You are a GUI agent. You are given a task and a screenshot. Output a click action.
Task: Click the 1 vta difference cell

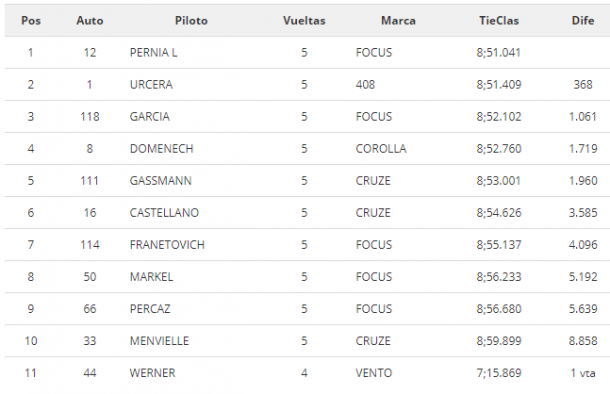tap(583, 373)
